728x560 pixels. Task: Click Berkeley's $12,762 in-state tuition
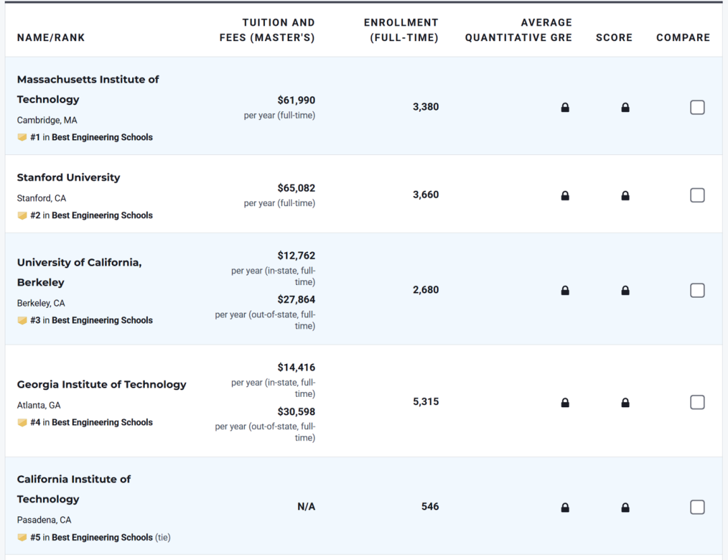coord(296,255)
